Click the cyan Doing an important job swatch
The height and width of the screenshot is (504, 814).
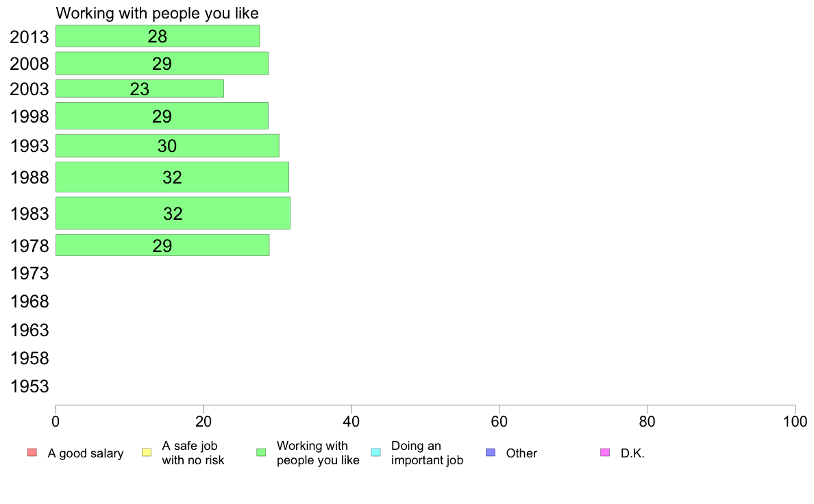click(x=376, y=453)
